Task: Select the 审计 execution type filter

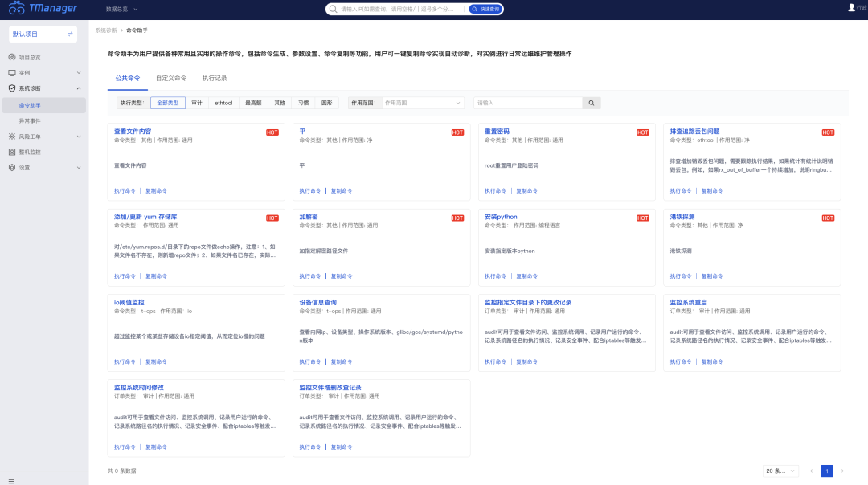Action: click(x=197, y=103)
